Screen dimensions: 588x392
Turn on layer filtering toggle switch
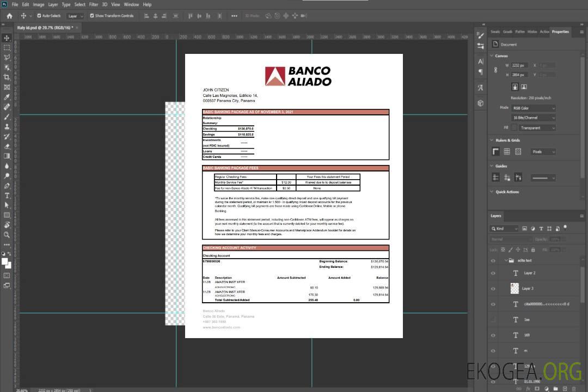(x=565, y=228)
